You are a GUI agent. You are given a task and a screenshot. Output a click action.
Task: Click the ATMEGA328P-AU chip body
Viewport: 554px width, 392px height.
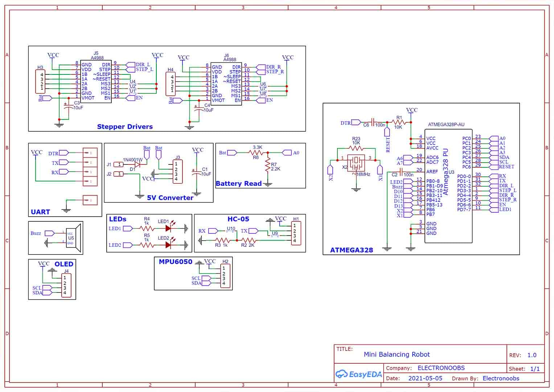coord(448,186)
